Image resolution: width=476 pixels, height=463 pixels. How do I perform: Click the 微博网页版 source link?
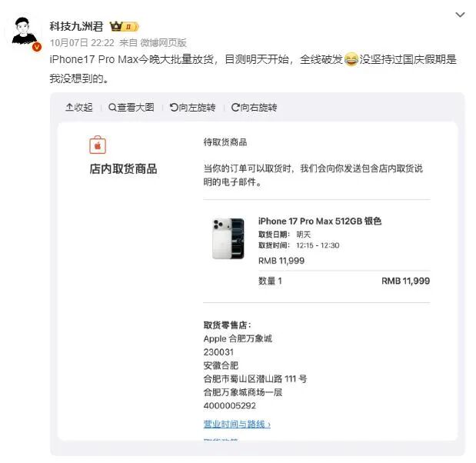click(163, 43)
